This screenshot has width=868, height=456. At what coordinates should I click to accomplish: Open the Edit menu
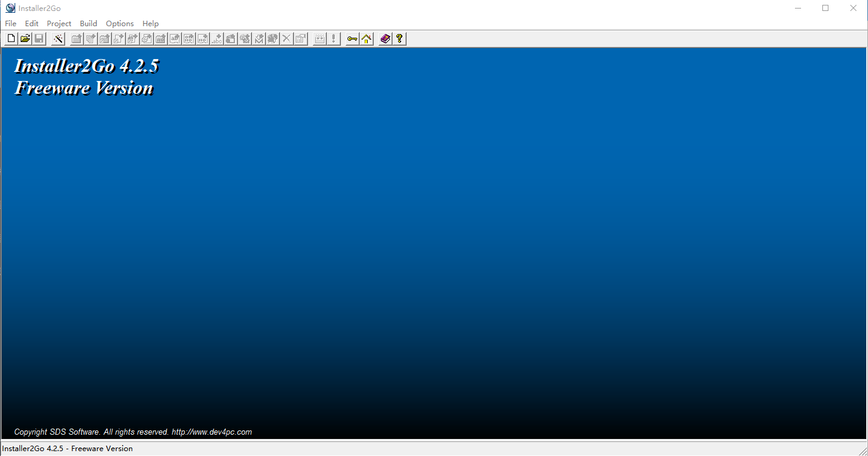(x=32, y=24)
